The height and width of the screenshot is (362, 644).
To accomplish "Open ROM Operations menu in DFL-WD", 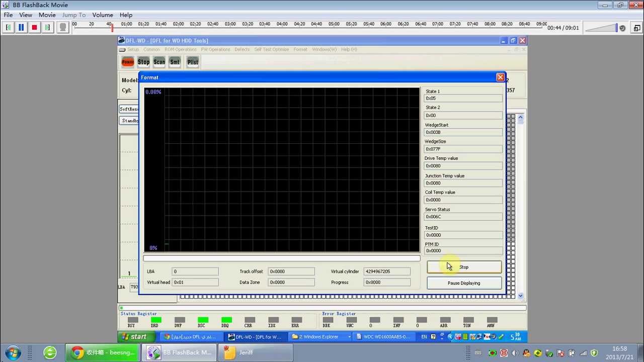I will coord(180,49).
